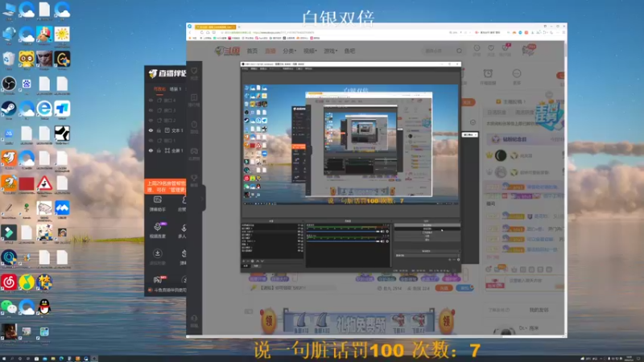Open the QQ penguin desktop shortcut
This screenshot has height=362, width=644.
tap(44, 306)
